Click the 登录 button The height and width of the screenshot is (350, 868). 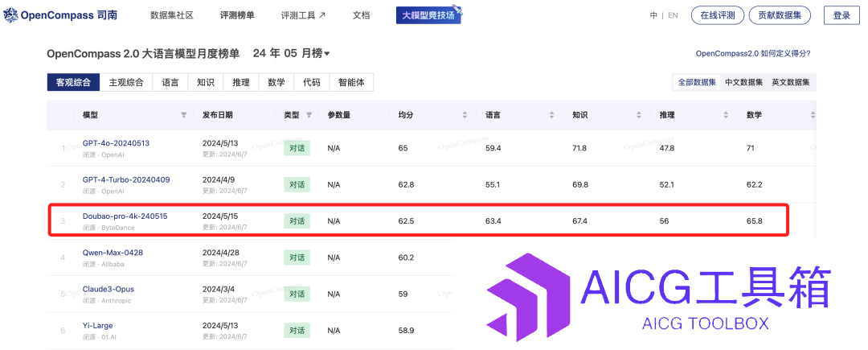tap(841, 15)
